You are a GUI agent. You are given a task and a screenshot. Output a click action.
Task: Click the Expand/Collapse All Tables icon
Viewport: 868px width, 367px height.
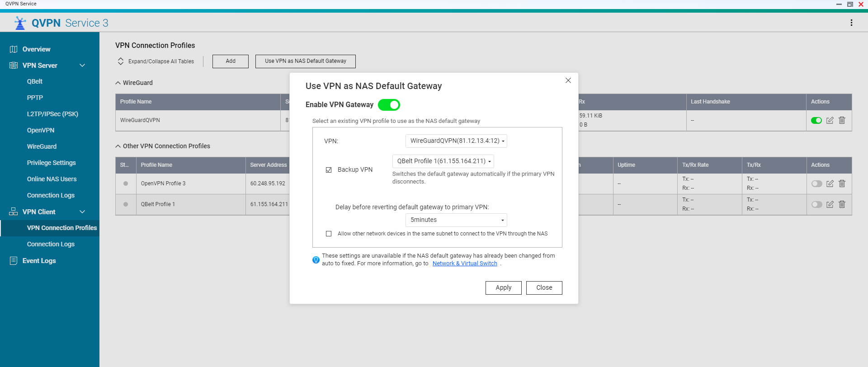[x=121, y=61]
